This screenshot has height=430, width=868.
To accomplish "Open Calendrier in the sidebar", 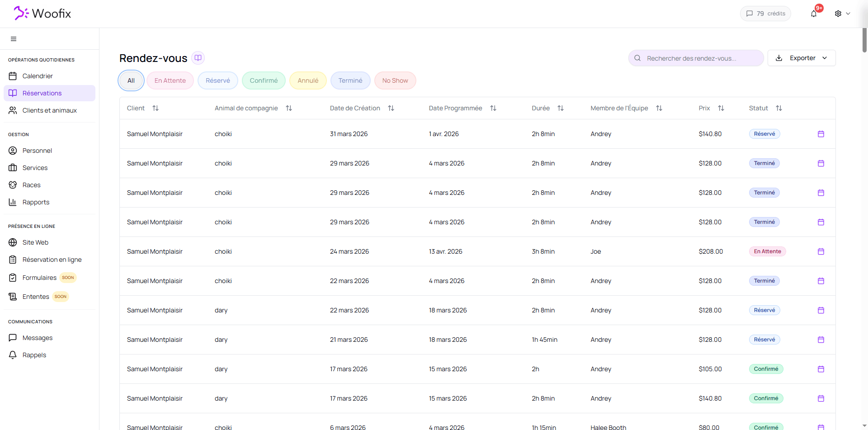I will pyautogui.click(x=38, y=76).
